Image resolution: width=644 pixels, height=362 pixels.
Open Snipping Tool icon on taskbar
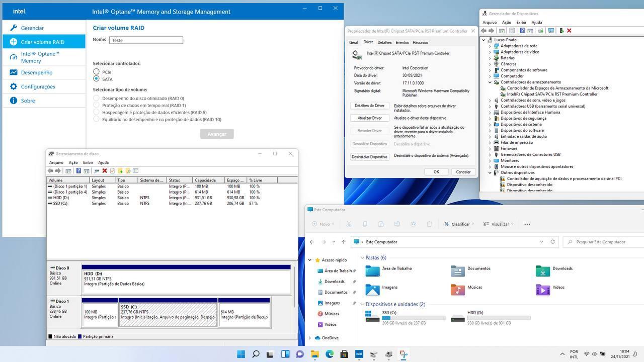tap(404, 354)
